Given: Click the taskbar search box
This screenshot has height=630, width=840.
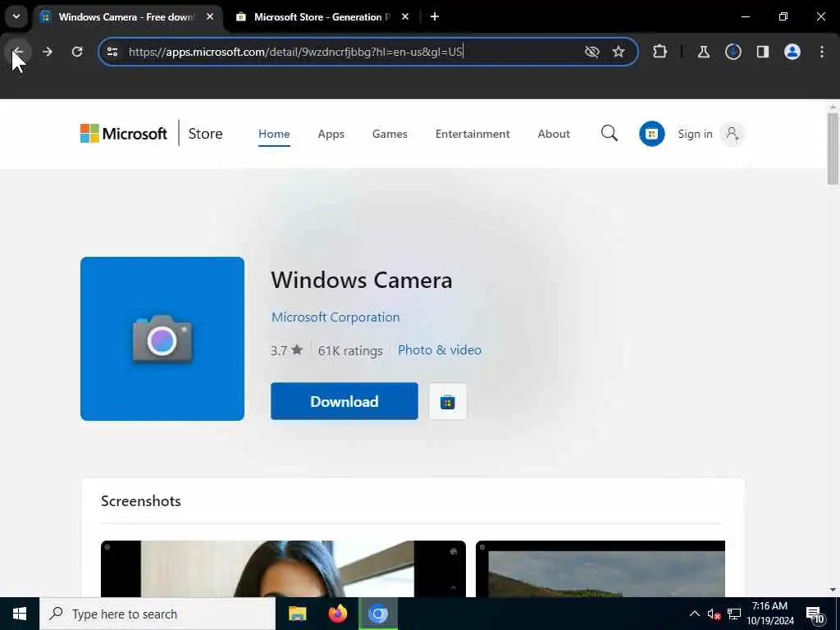Looking at the screenshot, I should tap(157, 614).
